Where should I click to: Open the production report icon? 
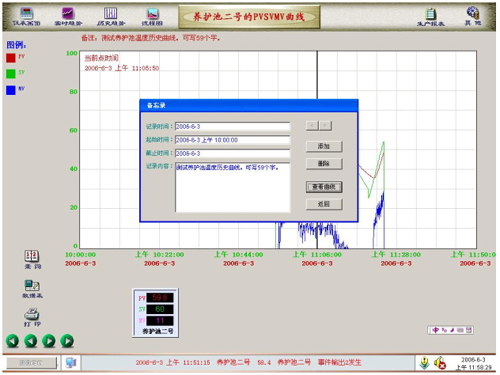431,17
